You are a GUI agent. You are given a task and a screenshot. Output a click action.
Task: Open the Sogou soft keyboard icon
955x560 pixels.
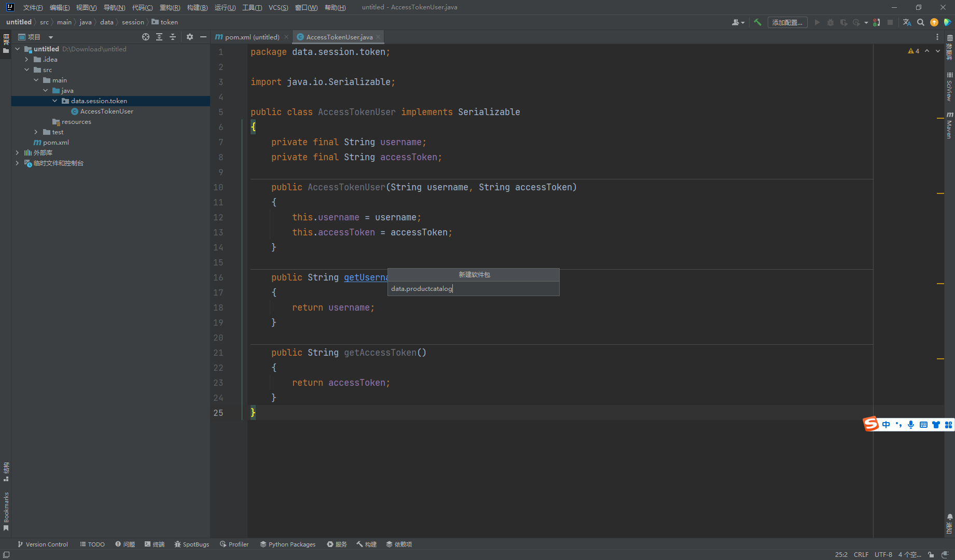point(923,425)
